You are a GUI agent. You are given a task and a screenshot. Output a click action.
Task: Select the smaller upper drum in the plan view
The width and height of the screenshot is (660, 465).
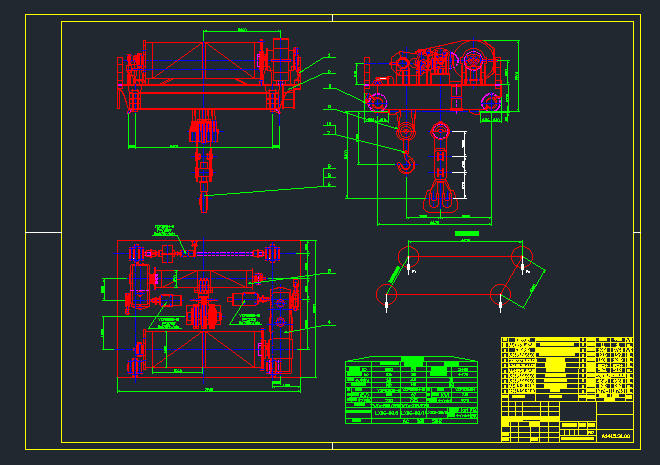click(204, 278)
